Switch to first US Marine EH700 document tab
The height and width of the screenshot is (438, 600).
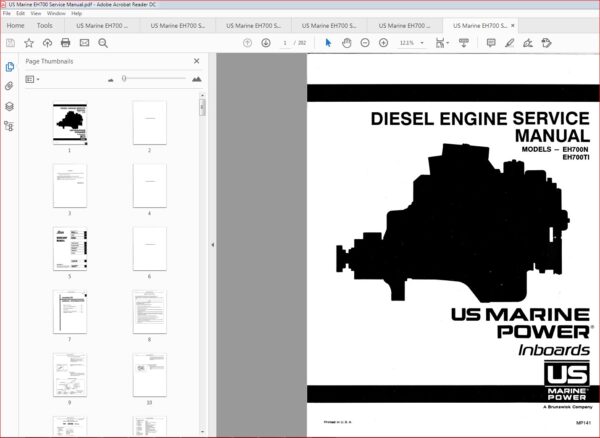click(x=102, y=26)
